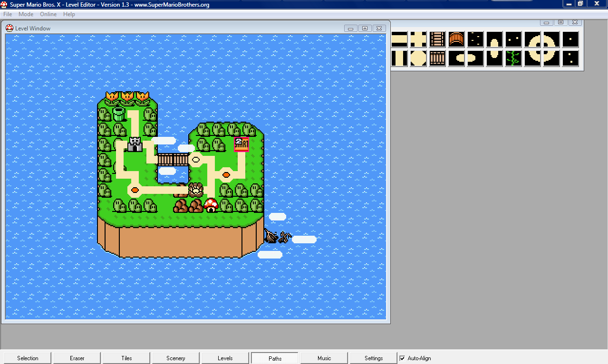
Task: Select the ladder-style bridge tile with horizontal rungs
Action: pyautogui.click(x=437, y=39)
